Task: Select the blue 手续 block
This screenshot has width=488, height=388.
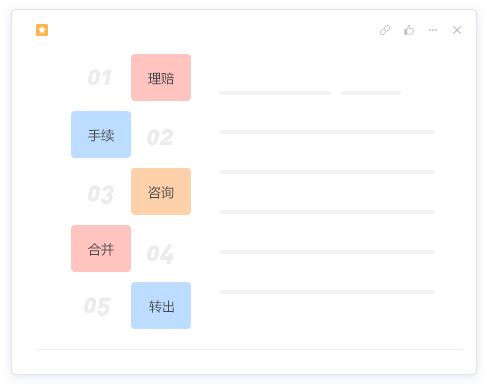Action: point(101,135)
